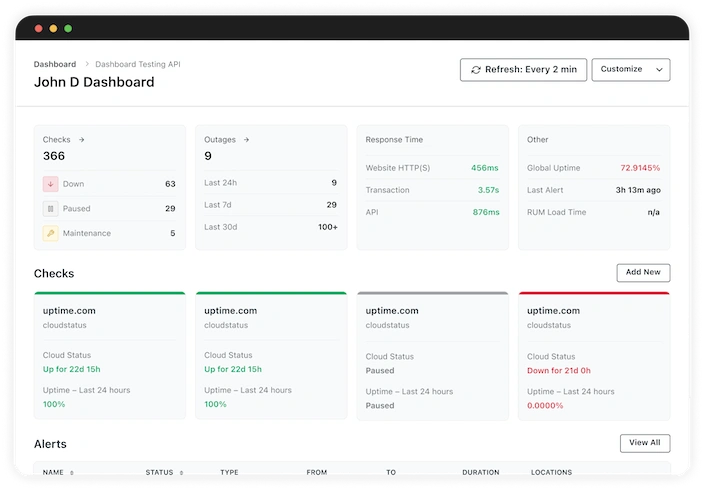This screenshot has width=705, height=492.
Task: Sort alerts by the STATUS column arrow
Action: point(181,473)
